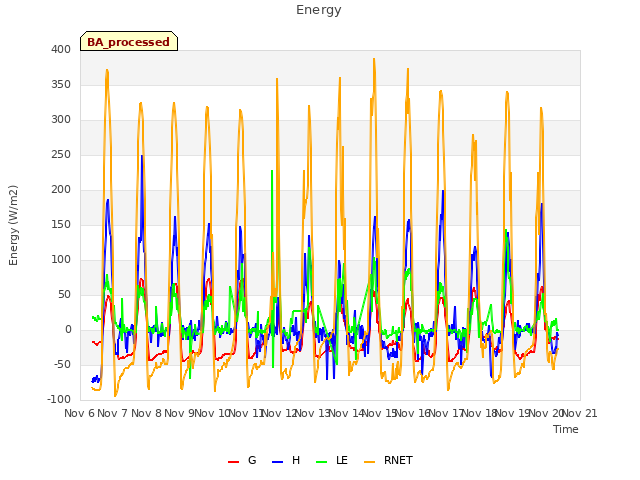Click the x-axis label Time
This screenshot has width=640, height=480.
click(566, 429)
